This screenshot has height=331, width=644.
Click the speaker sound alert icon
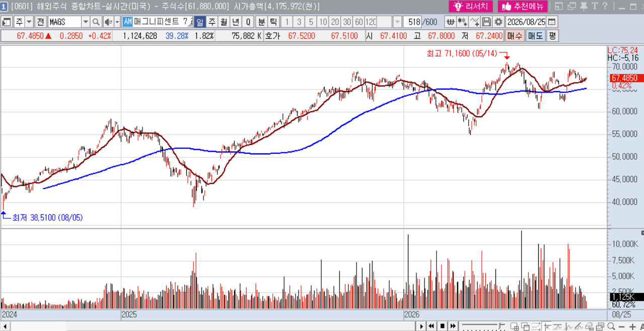[108, 22]
